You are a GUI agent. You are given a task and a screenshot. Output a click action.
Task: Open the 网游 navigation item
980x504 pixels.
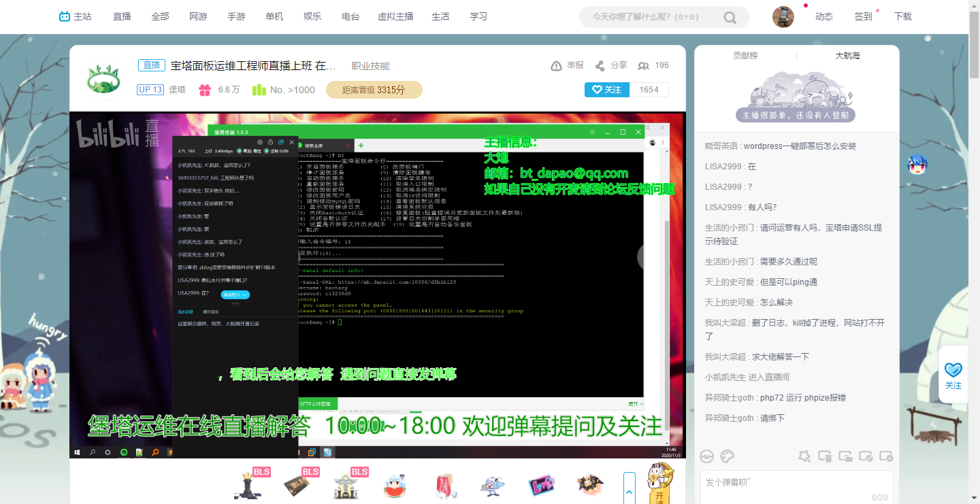tap(198, 16)
